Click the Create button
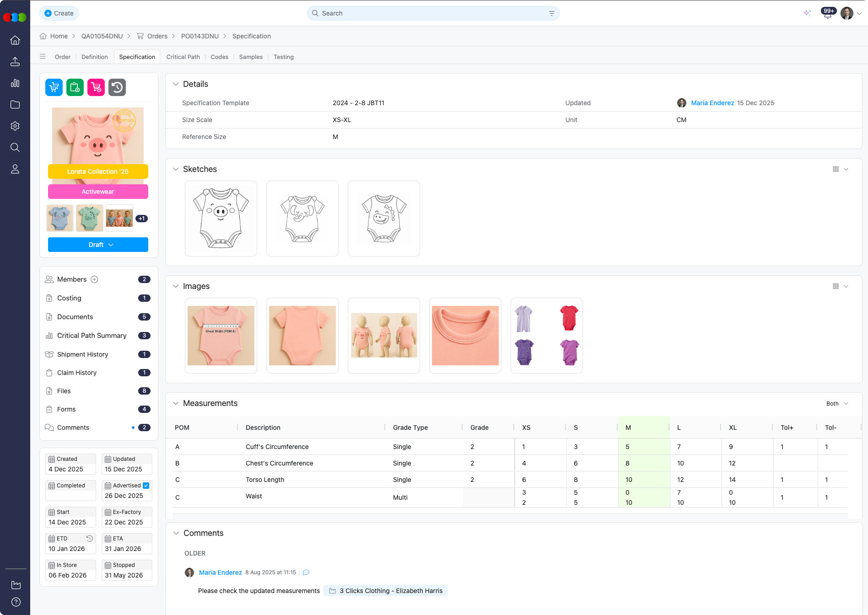Viewport: 868px width, 615px height. [x=59, y=13]
